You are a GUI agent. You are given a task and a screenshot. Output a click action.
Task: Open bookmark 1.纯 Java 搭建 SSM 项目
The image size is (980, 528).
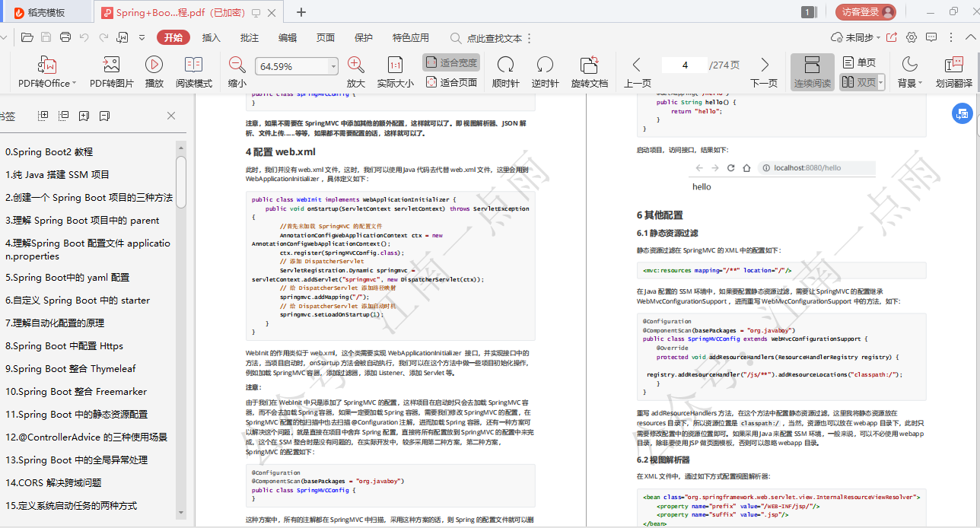tap(57, 174)
